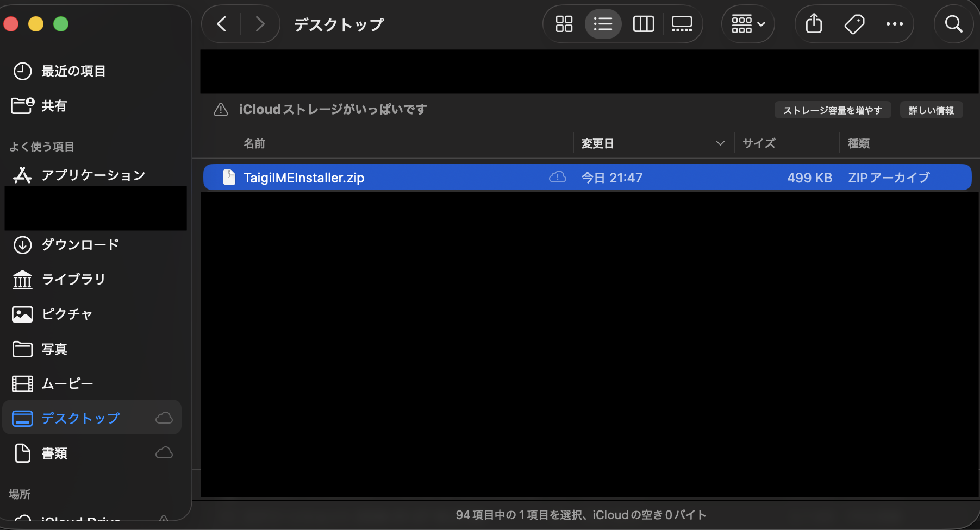The image size is (980, 530).
Task: Click the back navigation arrow
Action: coord(221,24)
